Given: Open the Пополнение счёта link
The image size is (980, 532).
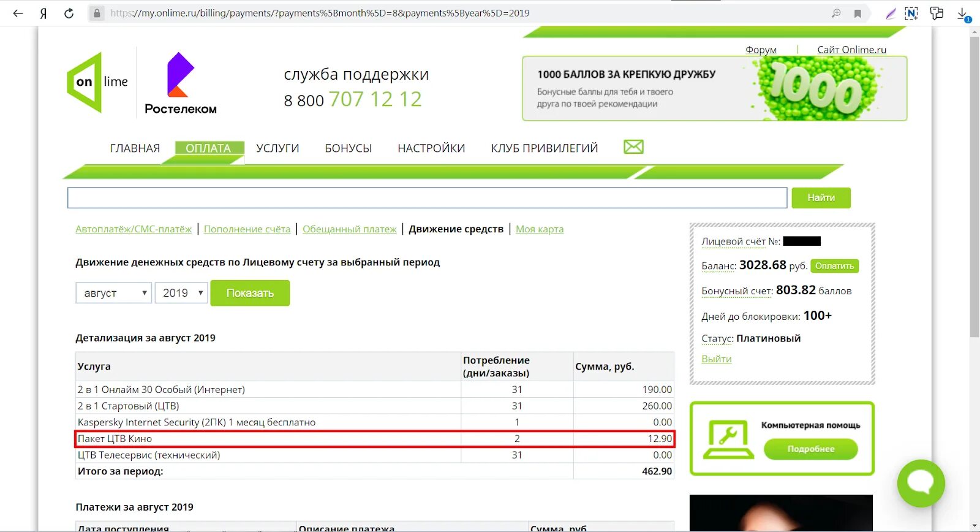Looking at the screenshot, I should tap(247, 229).
